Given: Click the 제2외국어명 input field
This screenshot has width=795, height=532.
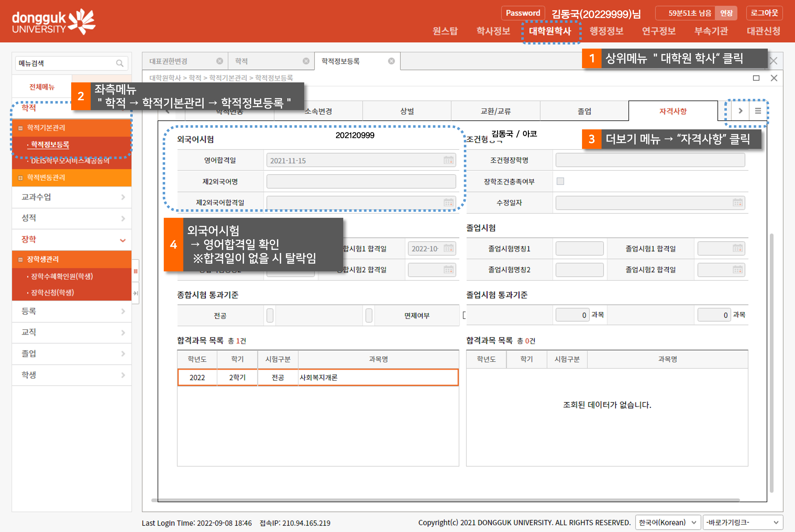Looking at the screenshot, I should pos(361,182).
